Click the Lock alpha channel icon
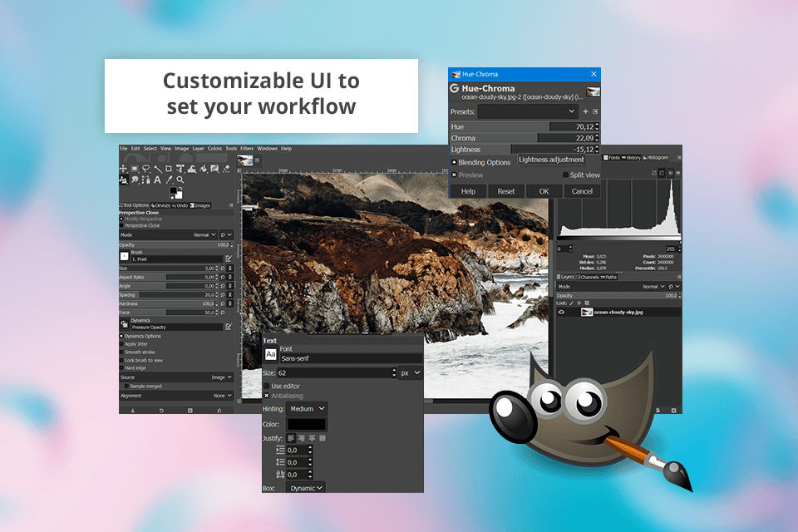Image resolution: width=798 pixels, height=532 pixels. point(587,303)
